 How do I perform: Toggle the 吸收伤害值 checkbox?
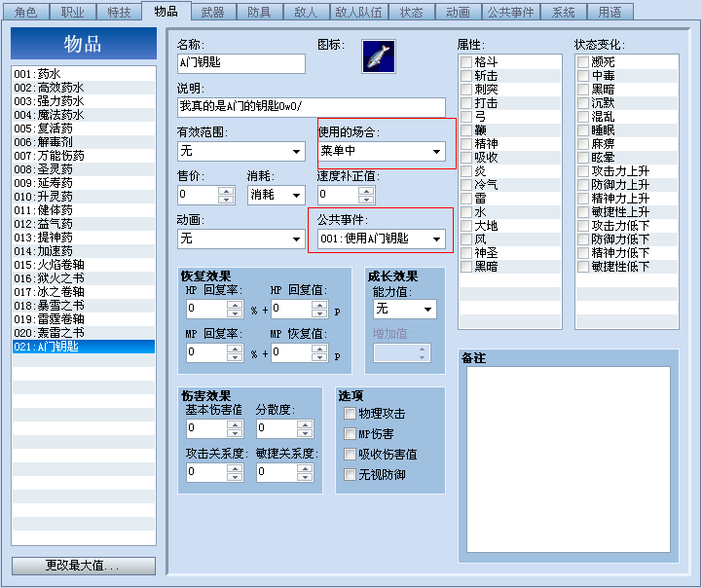point(350,455)
